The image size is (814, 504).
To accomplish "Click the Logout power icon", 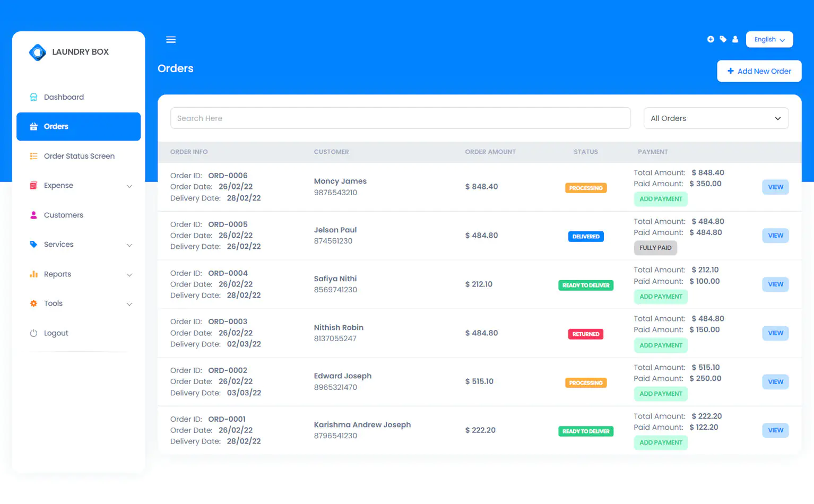I will coord(33,333).
